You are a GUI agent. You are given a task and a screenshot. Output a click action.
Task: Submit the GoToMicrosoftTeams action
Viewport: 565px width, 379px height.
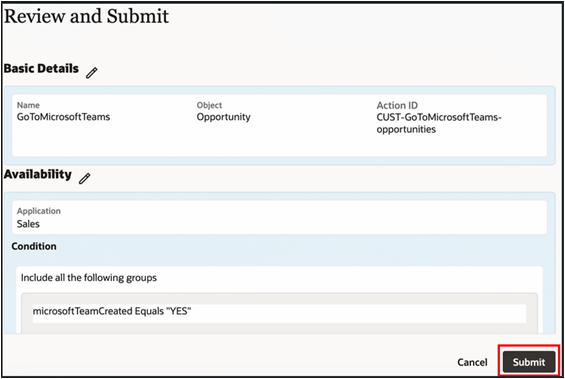pos(529,362)
